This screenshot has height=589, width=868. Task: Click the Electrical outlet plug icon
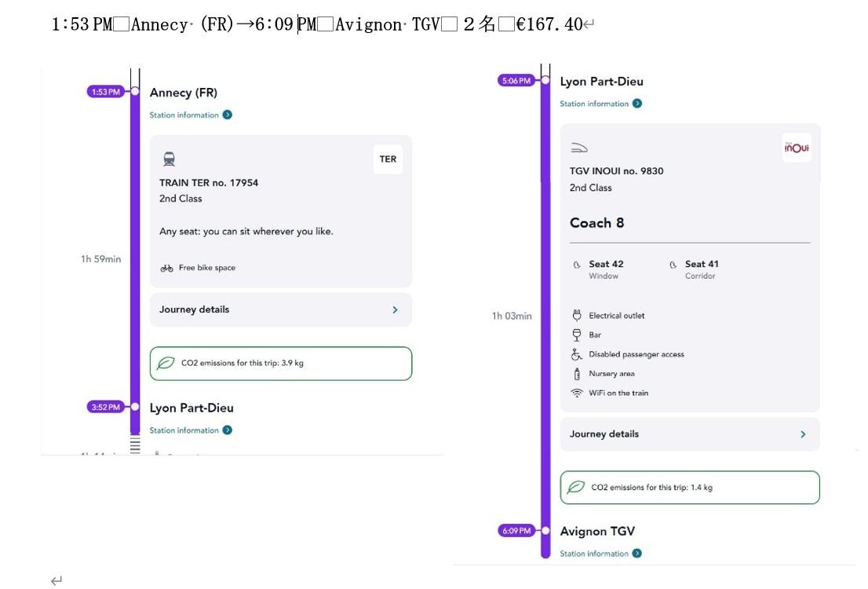coord(577,316)
